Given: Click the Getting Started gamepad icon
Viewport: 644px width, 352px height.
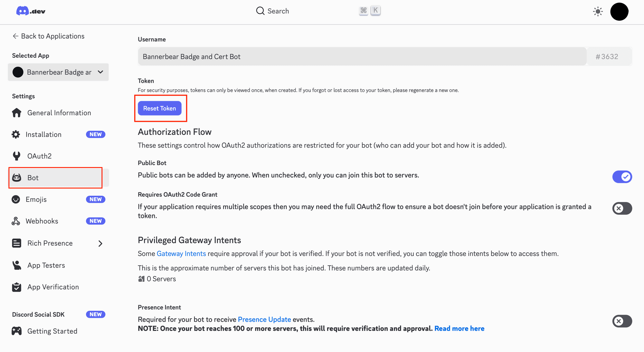Looking at the screenshot, I should click(17, 331).
